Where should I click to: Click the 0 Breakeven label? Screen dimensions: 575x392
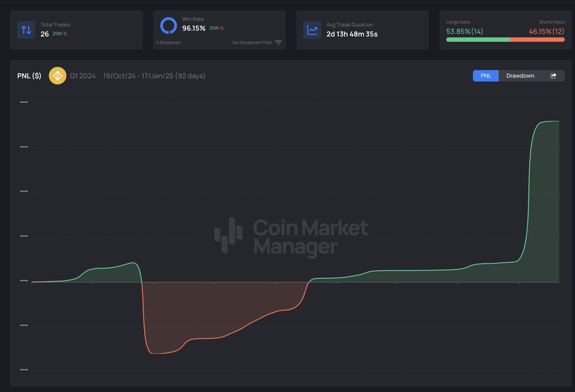point(169,43)
